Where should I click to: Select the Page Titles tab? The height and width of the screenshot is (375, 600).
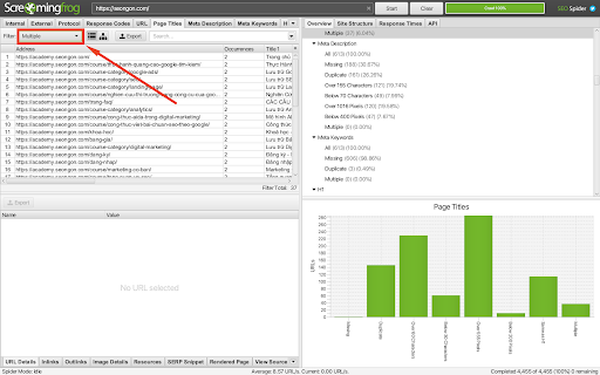[167, 23]
